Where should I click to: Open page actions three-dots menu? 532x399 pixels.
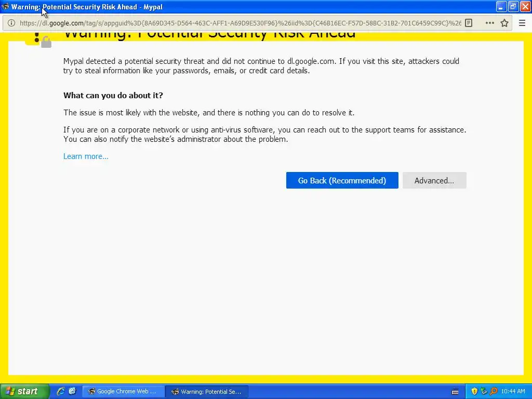pos(489,23)
